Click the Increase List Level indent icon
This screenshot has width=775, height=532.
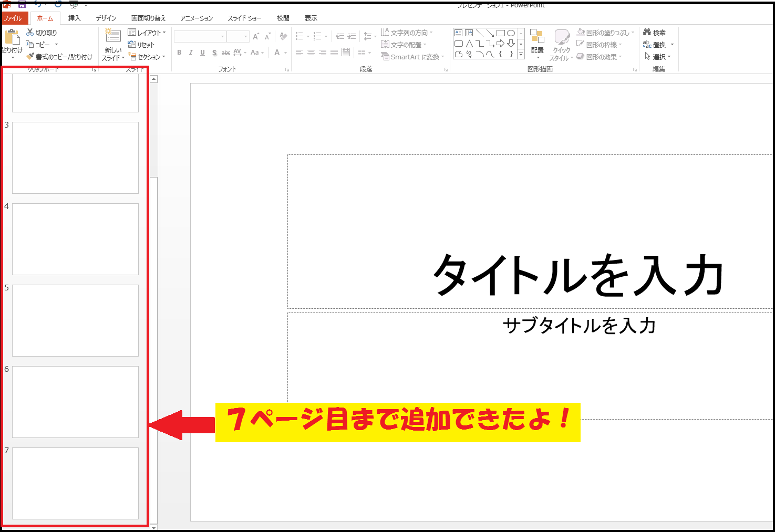pos(352,36)
